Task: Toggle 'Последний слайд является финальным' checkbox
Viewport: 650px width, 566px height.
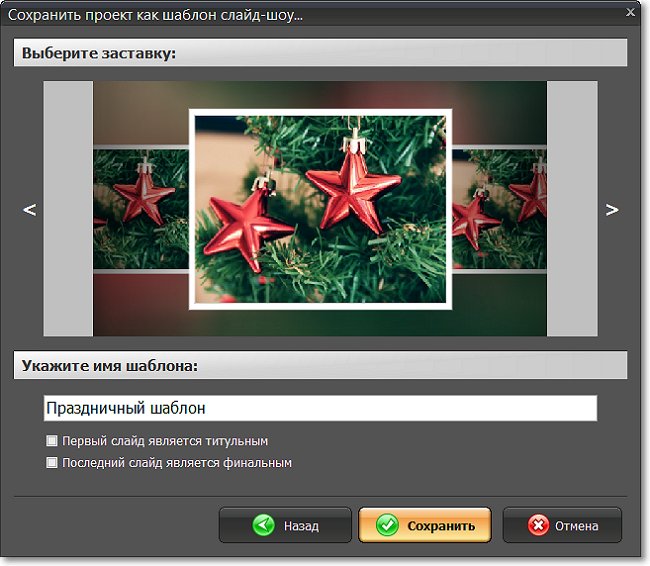Action: (x=52, y=463)
